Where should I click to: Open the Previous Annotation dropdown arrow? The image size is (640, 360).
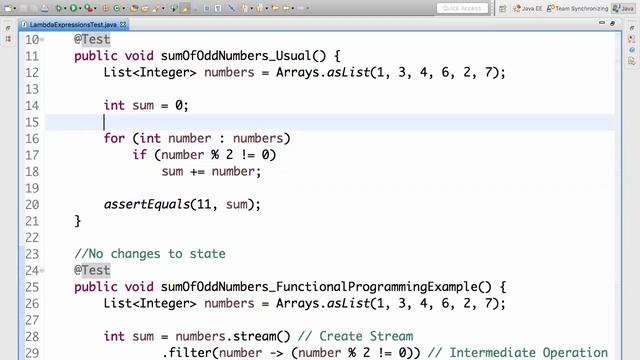(267, 8)
